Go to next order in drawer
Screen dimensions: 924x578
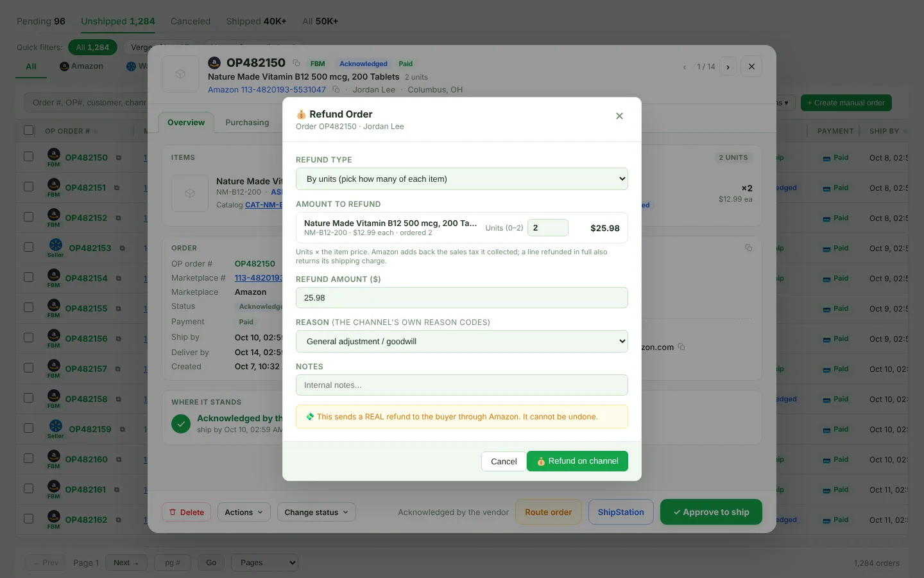tap(728, 67)
